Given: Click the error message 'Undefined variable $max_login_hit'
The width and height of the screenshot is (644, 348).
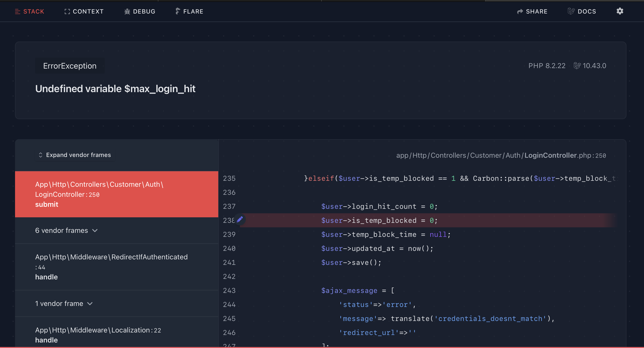Looking at the screenshot, I should point(115,89).
